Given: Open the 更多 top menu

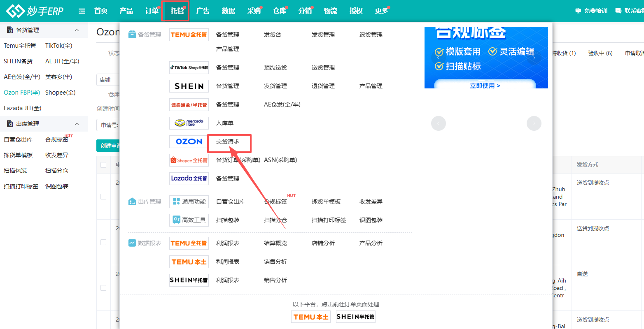Looking at the screenshot, I should tap(382, 11).
